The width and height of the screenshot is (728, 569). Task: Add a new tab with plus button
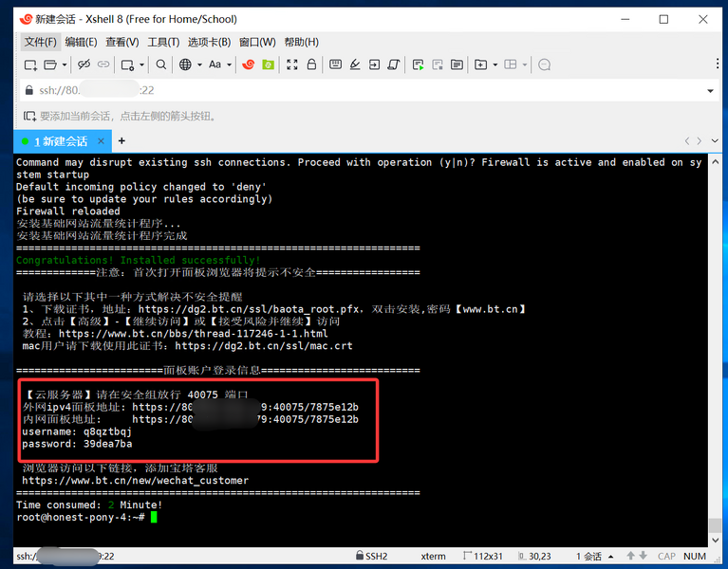(121, 141)
